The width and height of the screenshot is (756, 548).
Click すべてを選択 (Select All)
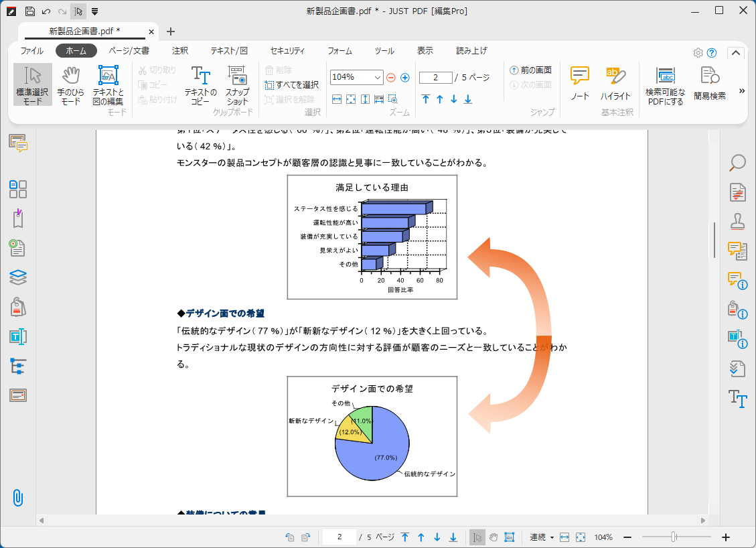[292, 85]
